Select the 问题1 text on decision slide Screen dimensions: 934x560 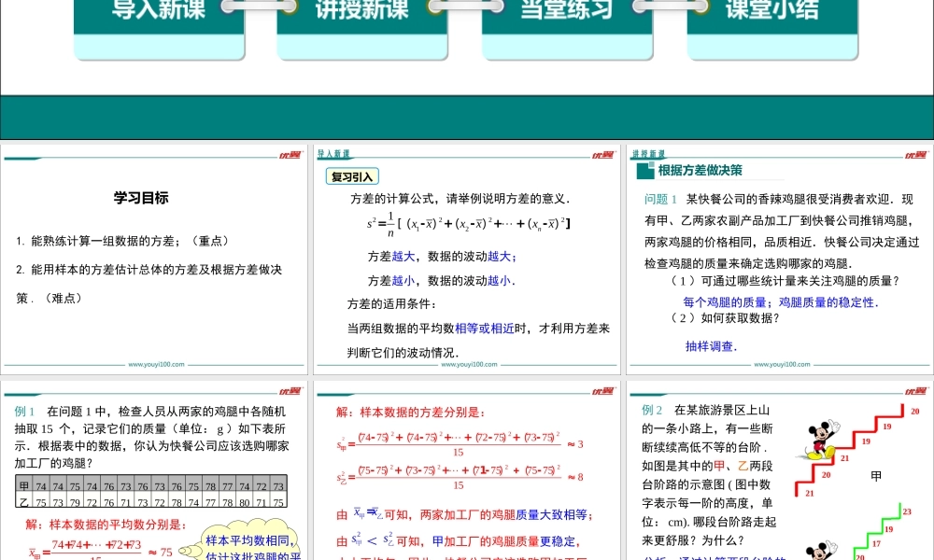660,199
